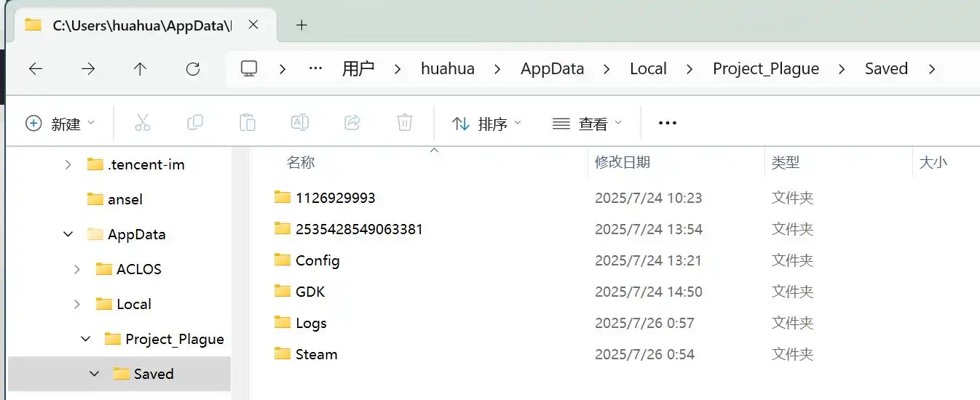
Task: Select the GDK folder
Action: tap(310, 291)
